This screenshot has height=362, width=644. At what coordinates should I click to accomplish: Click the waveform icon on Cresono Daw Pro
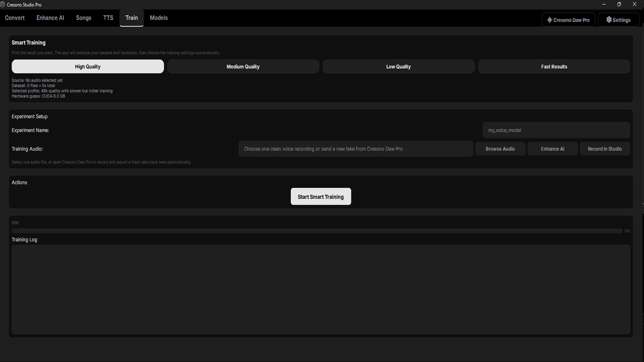[x=549, y=20]
